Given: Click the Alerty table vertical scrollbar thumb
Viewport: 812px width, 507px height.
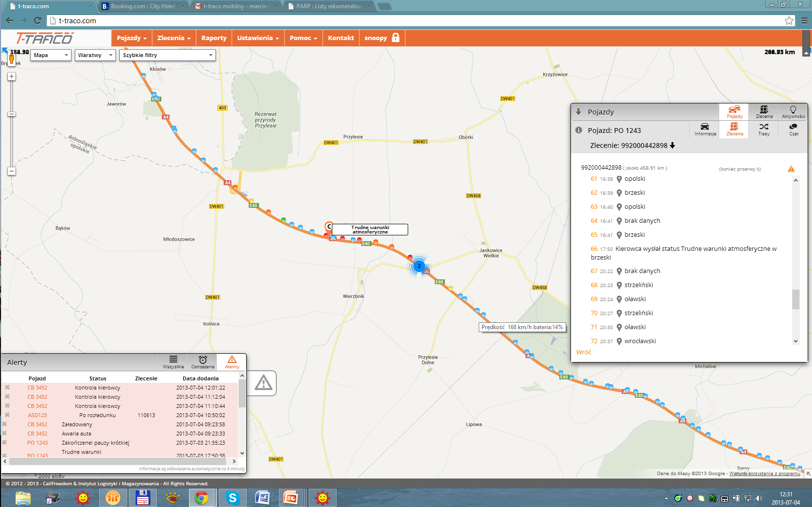Looking at the screenshot, I should [242, 393].
